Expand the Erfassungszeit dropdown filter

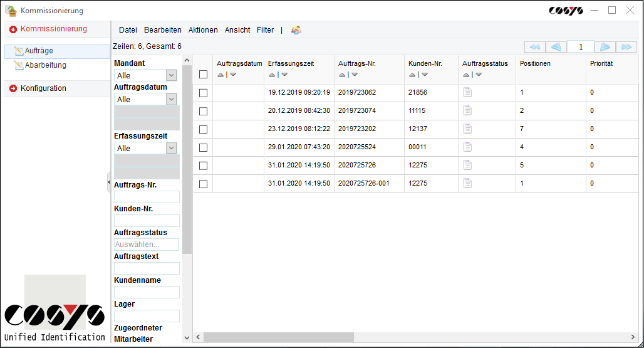tap(171, 148)
